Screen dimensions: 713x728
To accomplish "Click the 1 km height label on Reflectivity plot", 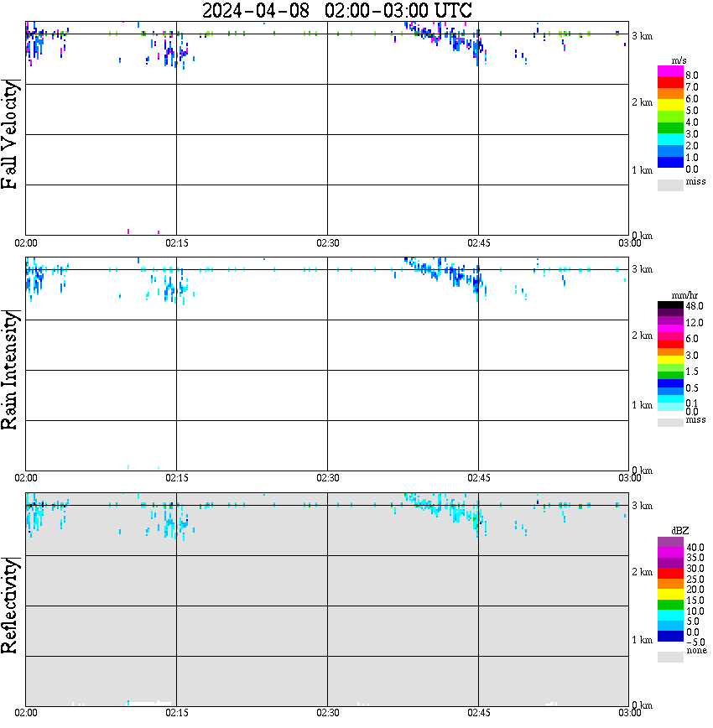I will (x=643, y=640).
